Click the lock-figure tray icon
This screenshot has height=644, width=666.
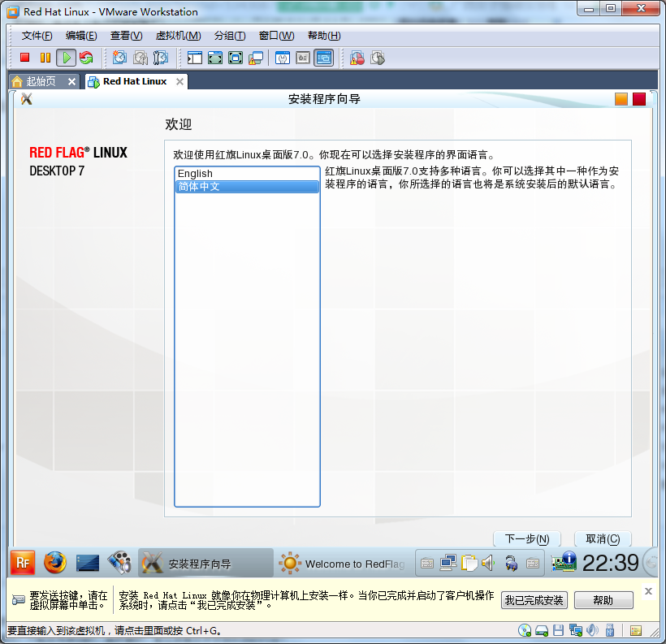(511, 564)
